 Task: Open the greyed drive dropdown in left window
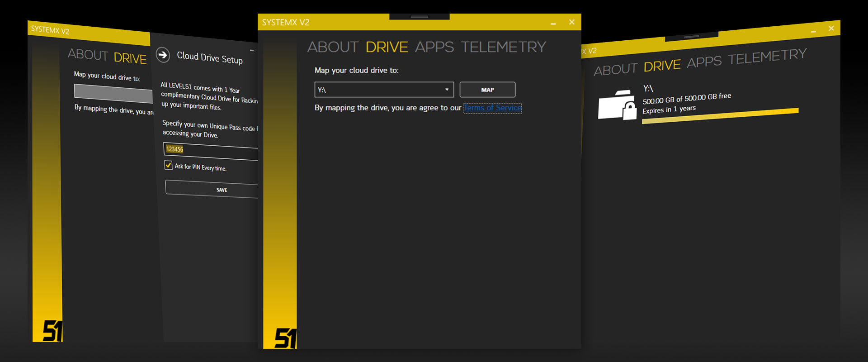(x=113, y=93)
